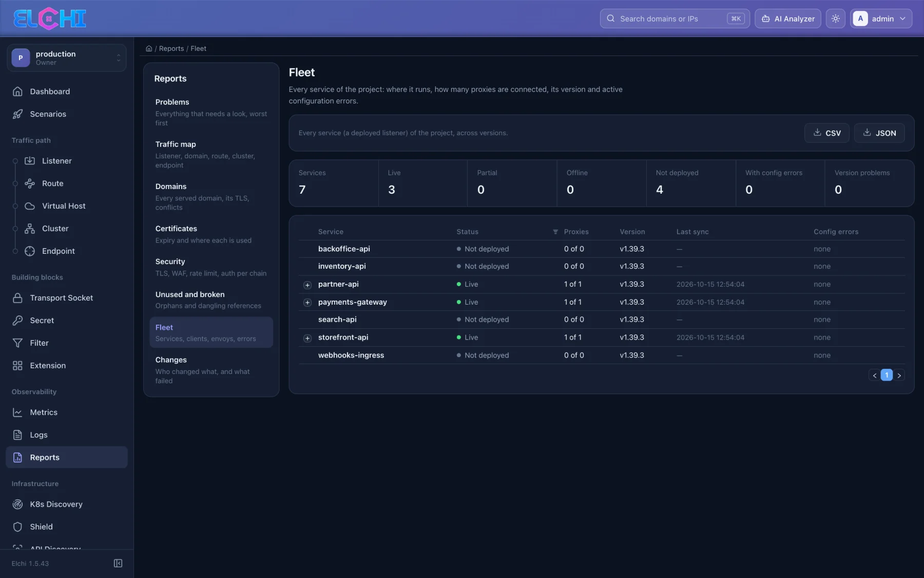Screen dimensions: 924x578
Task: Expand the partner-api row
Action: click(x=307, y=285)
